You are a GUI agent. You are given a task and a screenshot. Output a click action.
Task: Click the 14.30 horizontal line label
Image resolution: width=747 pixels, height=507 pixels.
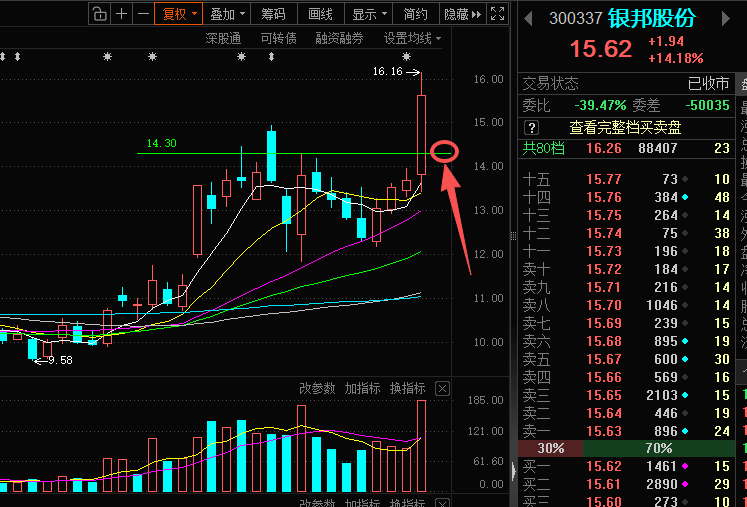(x=162, y=143)
